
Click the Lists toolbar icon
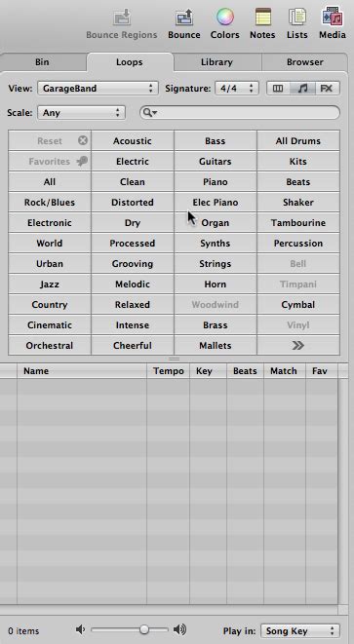point(297,18)
